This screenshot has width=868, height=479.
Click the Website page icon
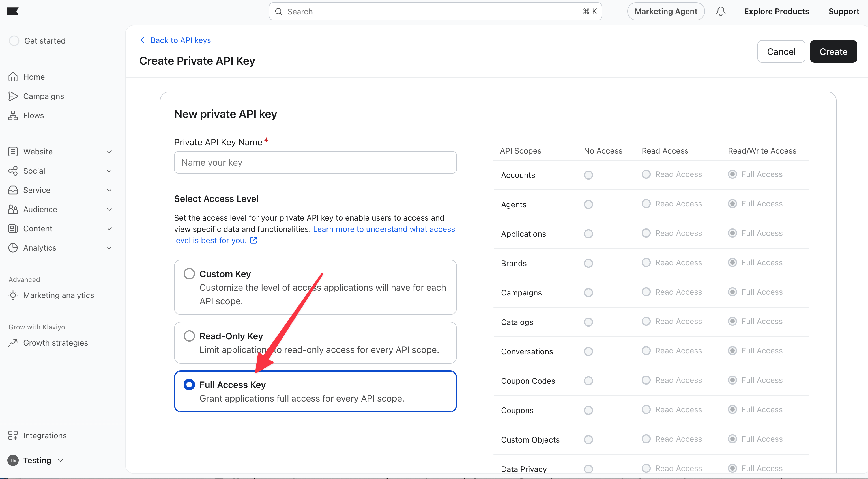point(13,152)
